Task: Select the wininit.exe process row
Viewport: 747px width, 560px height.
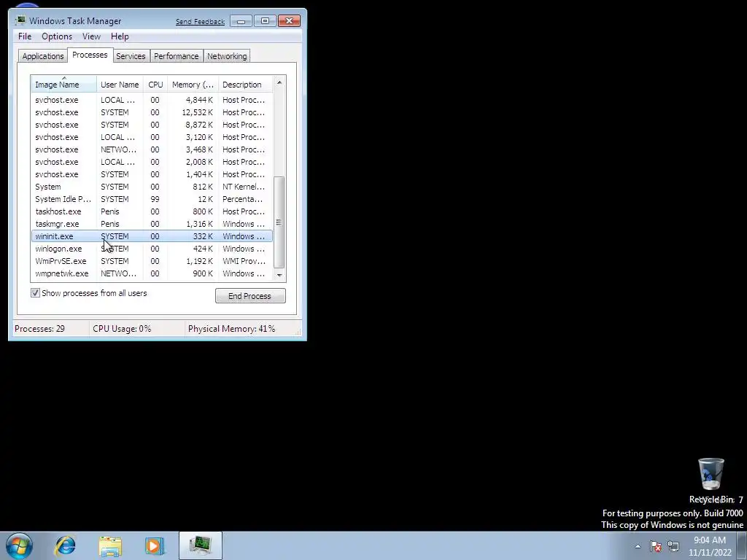Action: pos(152,236)
